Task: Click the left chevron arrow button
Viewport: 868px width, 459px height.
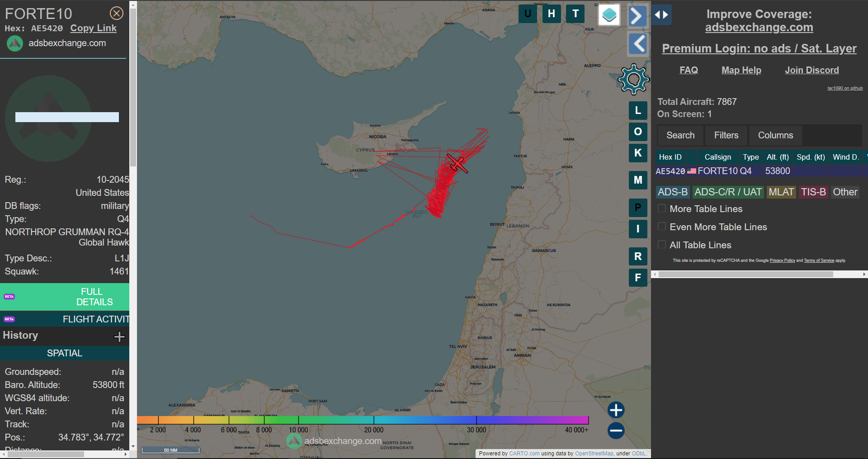Action: [x=638, y=44]
